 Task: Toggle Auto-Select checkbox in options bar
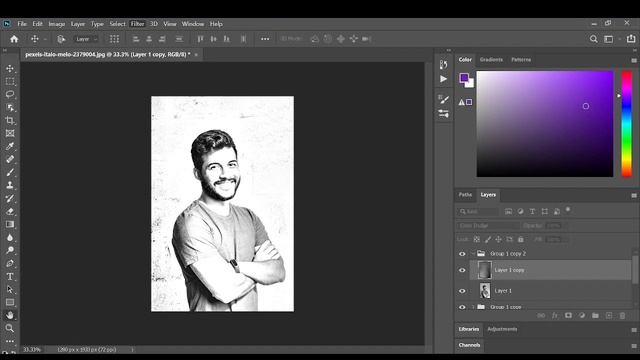click(61, 39)
